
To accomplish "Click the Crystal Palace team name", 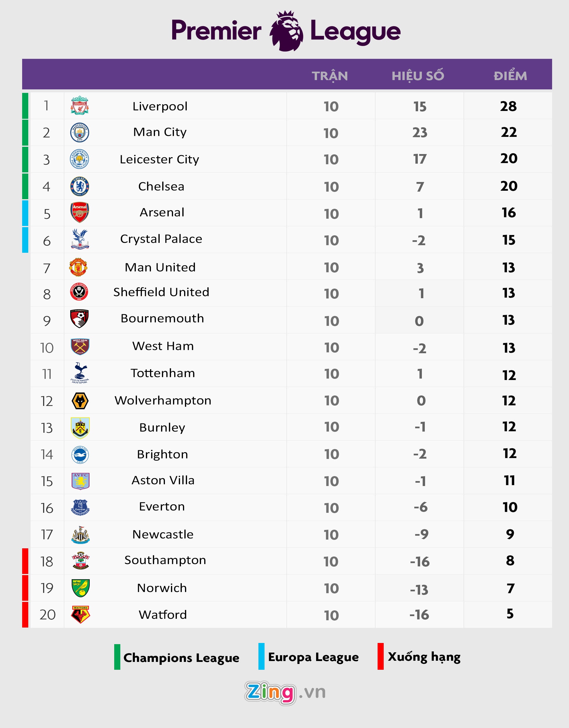I will 161,239.
